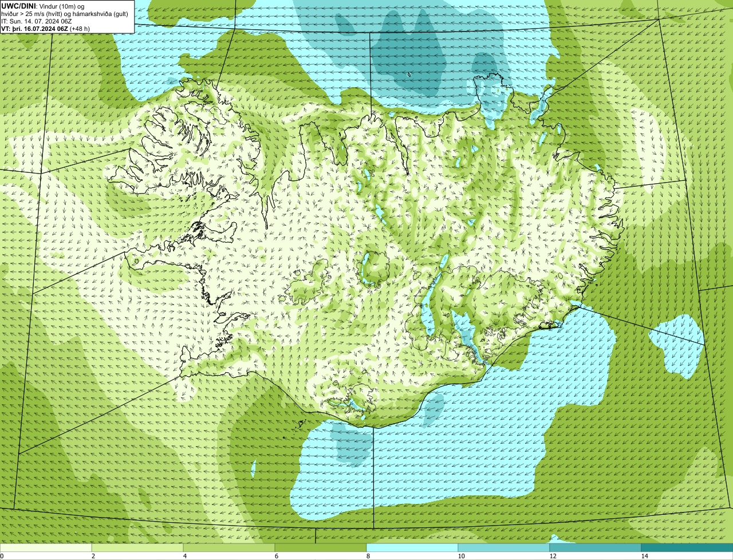Click the "0" label on the scale
Screen dimensions: 733x560
(x=2, y=556)
